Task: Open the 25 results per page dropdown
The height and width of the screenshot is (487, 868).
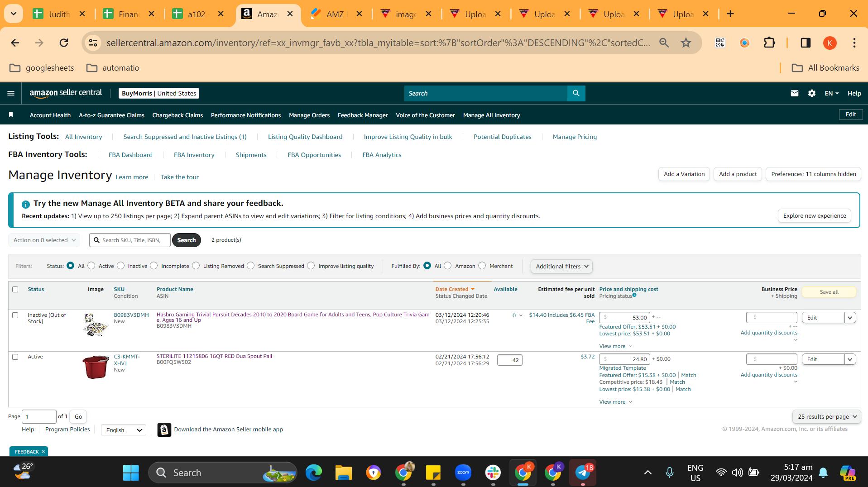Action: 827,417
